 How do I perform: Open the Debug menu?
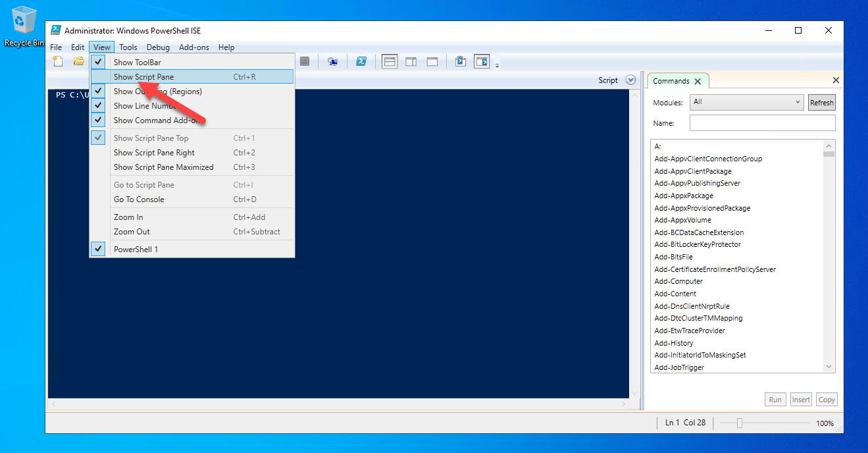pos(158,47)
